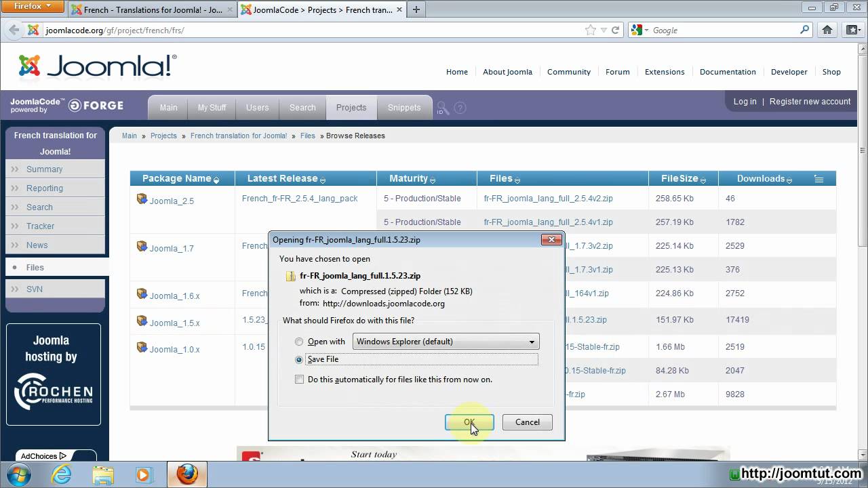This screenshot has height=488, width=868.
Task: Click OK in the download dialog
Action: pos(469,422)
